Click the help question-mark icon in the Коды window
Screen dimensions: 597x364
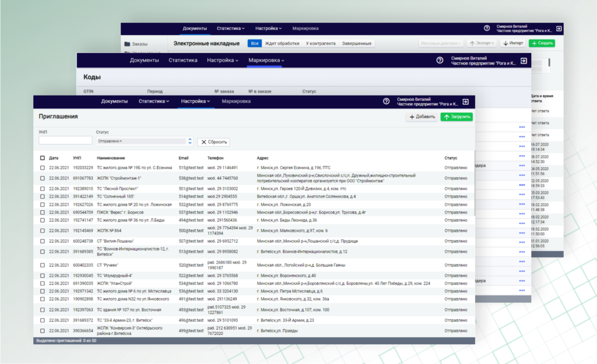pos(440,61)
